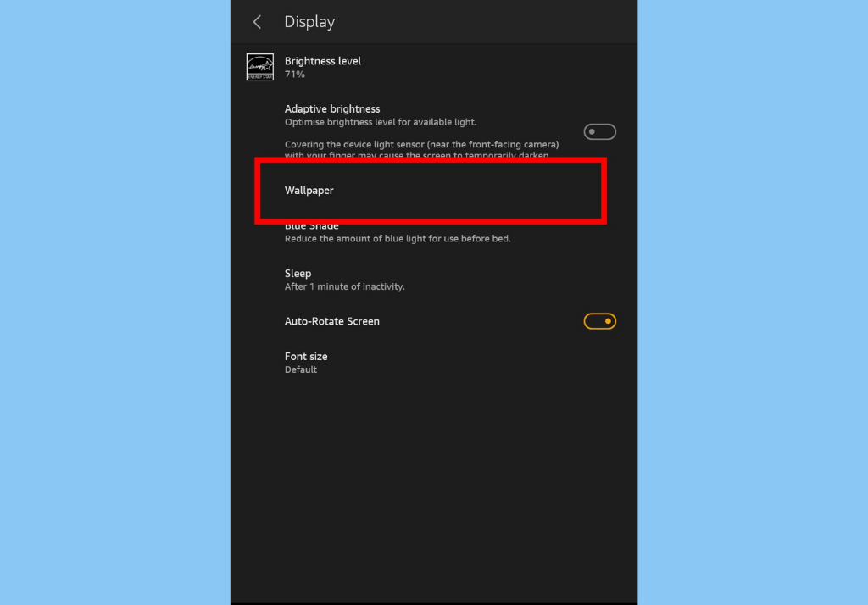Tap the 'Default' font size value
This screenshot has height=605, width=868.
coord(301,369)
